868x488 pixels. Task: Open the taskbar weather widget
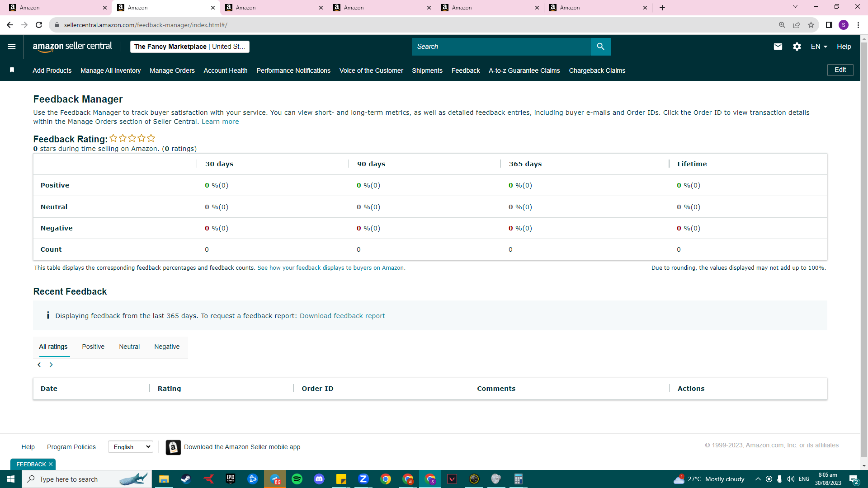(709, 479)
